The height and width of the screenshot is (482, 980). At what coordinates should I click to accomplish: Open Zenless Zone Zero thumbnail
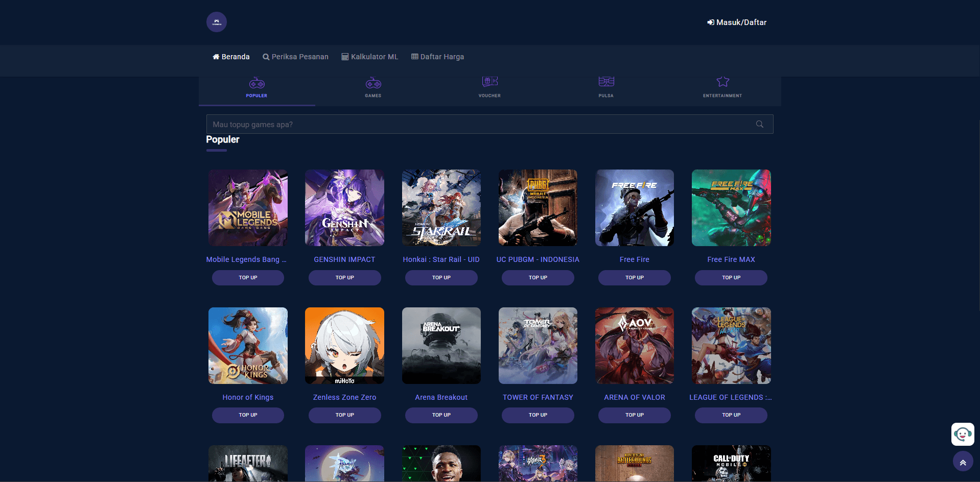pos(344,346)
